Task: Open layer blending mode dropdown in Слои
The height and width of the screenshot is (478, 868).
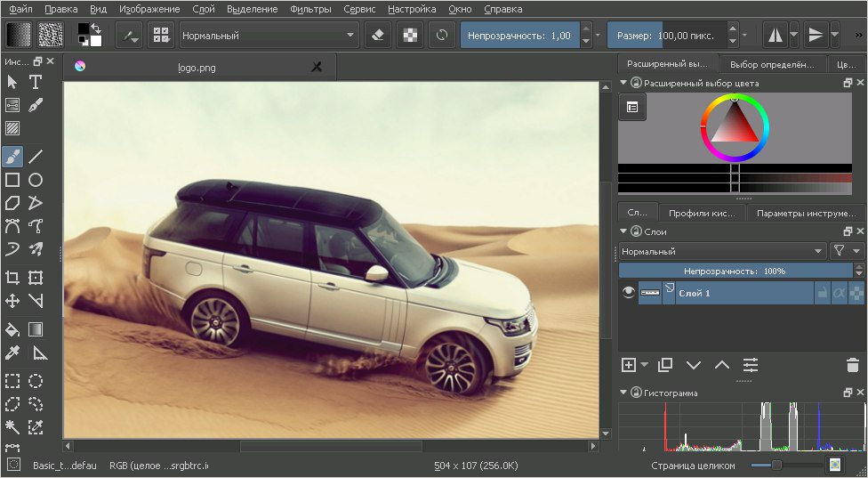Action: click(722, 251)
